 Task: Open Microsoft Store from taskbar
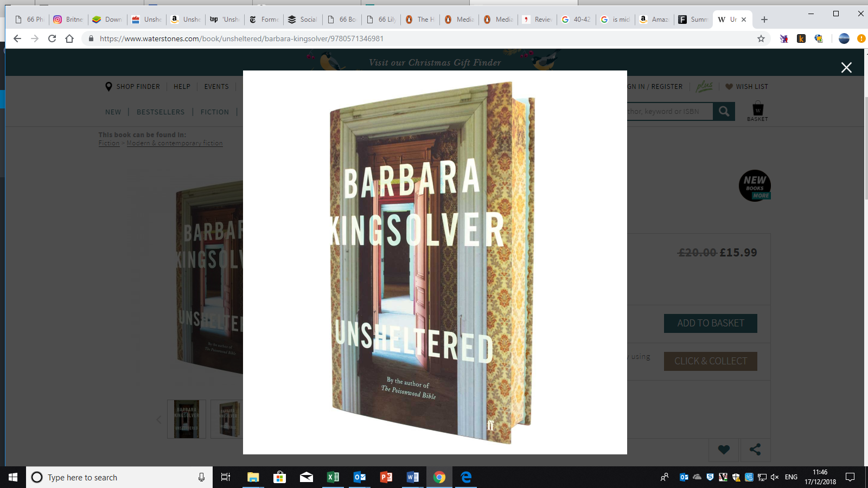click(279, 477)
